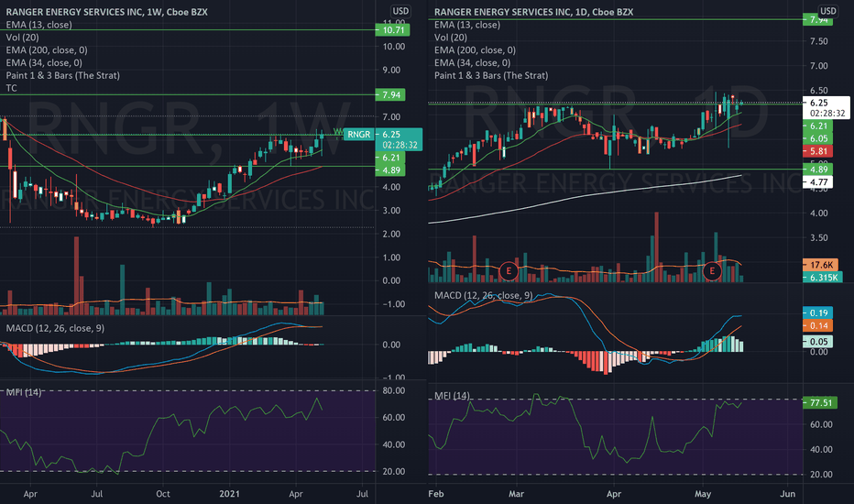This screenshot has width=854, height=504.
Task: Open the May earnings 'E' marker on daily chart
Action: point(712,271)
